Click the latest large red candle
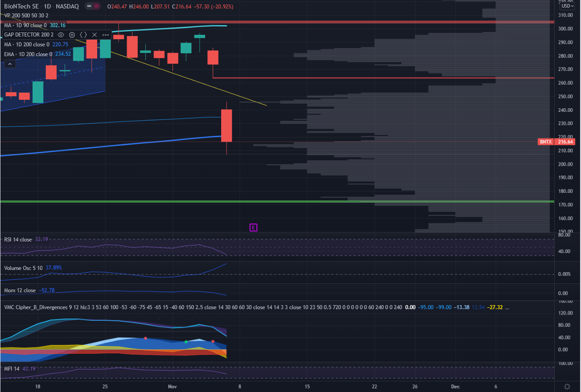This screenshot has height=392, width=581. click(227, 126)
